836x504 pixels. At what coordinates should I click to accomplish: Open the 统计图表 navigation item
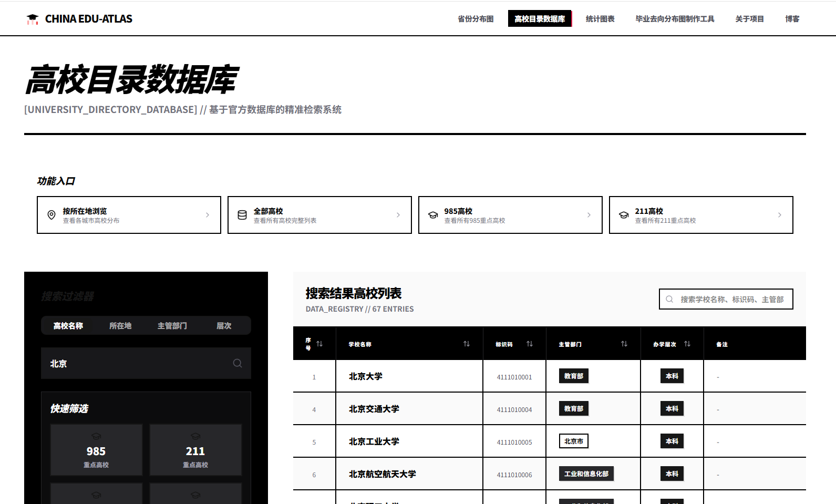coord(600,19)
